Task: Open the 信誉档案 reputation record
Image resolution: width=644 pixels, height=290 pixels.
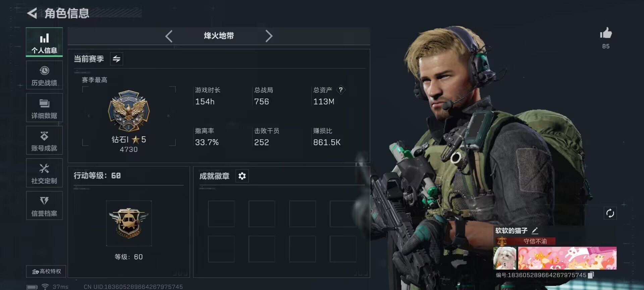Action: 44,206
